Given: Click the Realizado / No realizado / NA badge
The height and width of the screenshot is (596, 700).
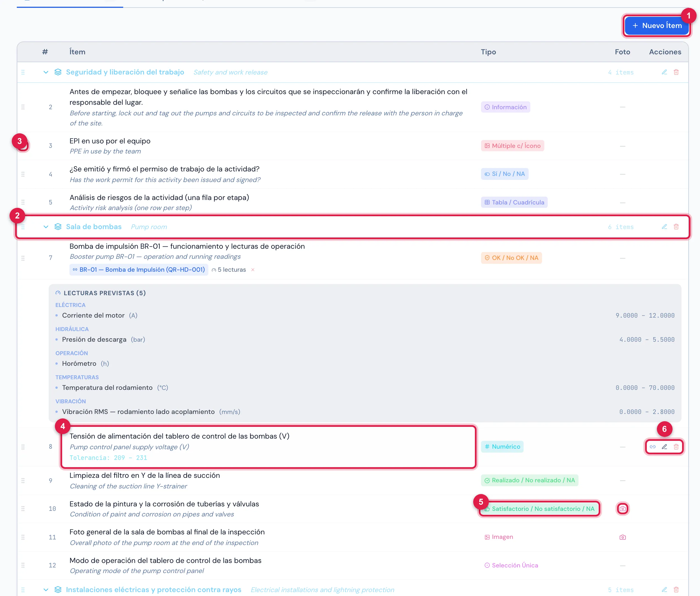Looking at the screenshot, I should coord(530,480).
